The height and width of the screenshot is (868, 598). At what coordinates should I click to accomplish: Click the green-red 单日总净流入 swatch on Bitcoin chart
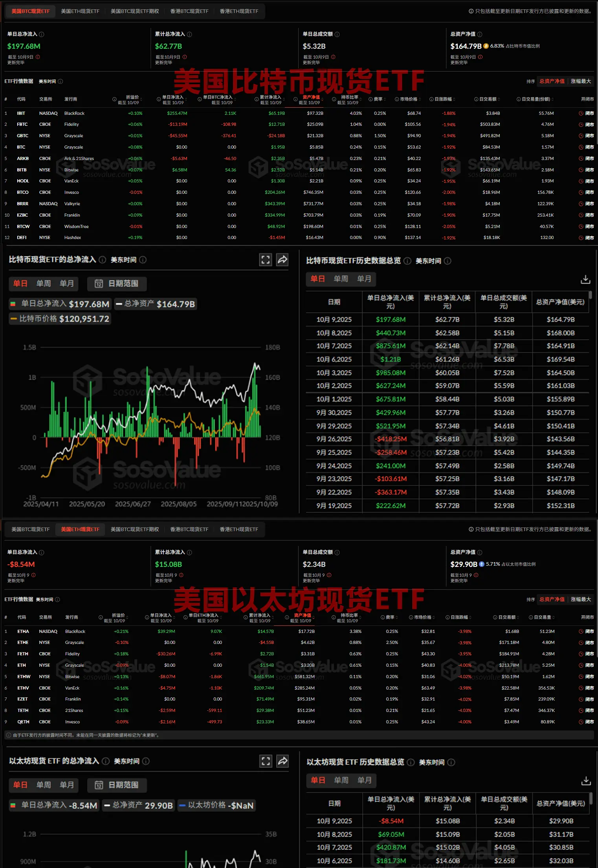click(x=13, y=304)
